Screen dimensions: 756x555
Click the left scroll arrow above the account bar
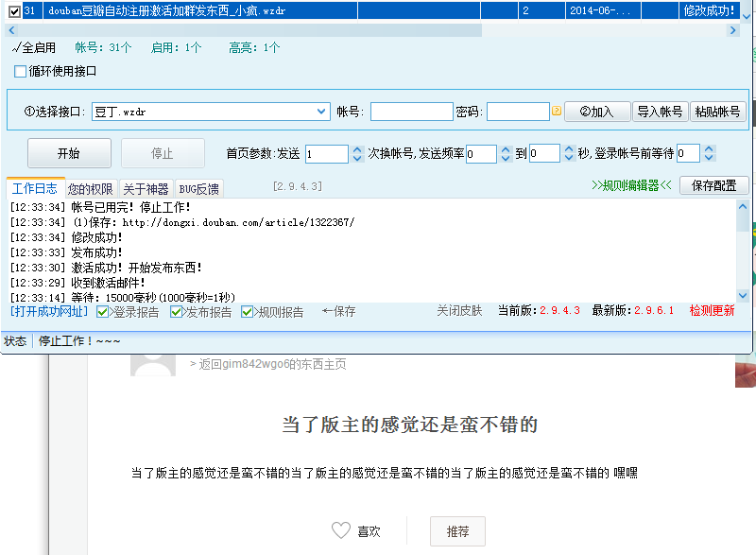pyautogui.click(x=9, y=29)
